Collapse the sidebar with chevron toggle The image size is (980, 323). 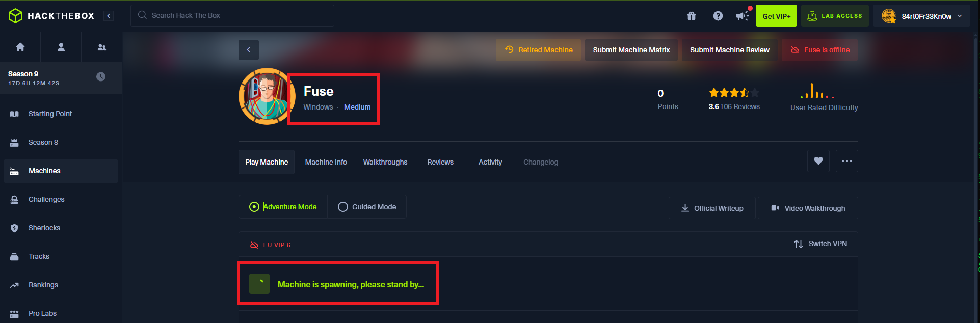click(x=109, y=16)
